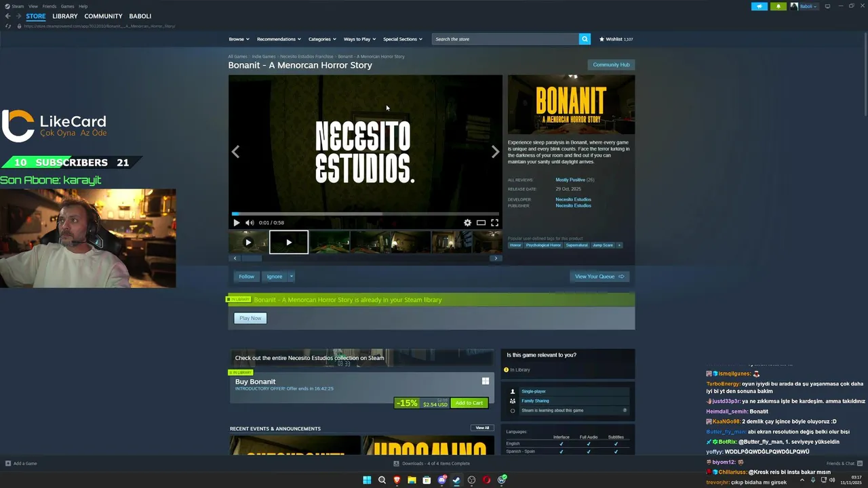Expand the Browse dropdown
This screenshot has height=488, width=868.
239,39
